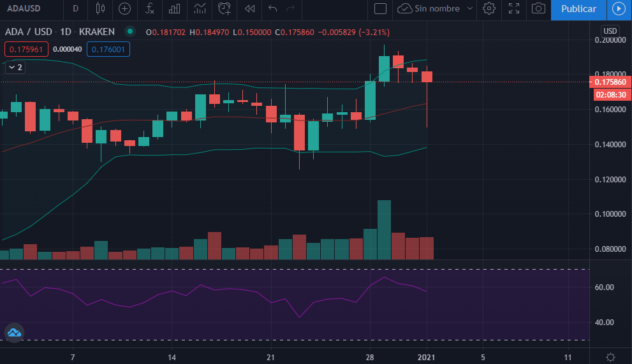Click the tallest green volume bar
This screenshot has height=364, width=632.
point(384,229)
